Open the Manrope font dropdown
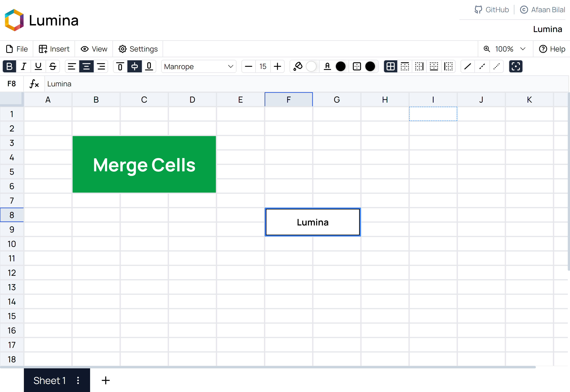This screenshot has width=570, height=392. pos(199,66)
